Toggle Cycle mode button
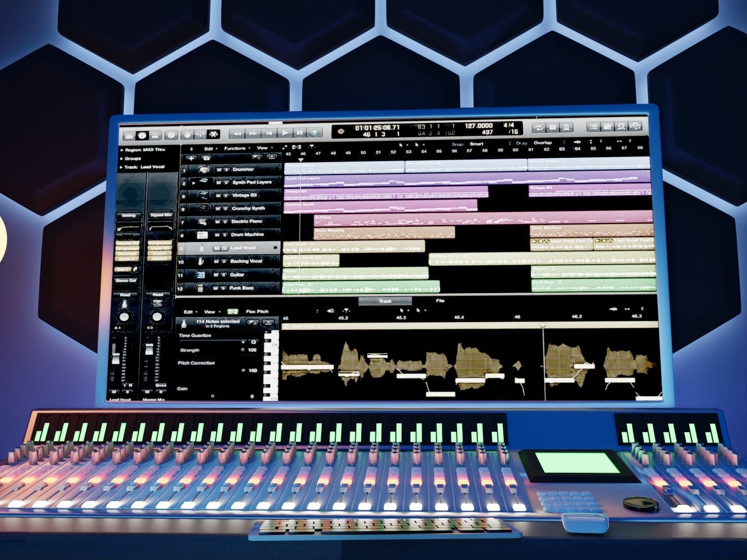 click(x=538, y=127)
